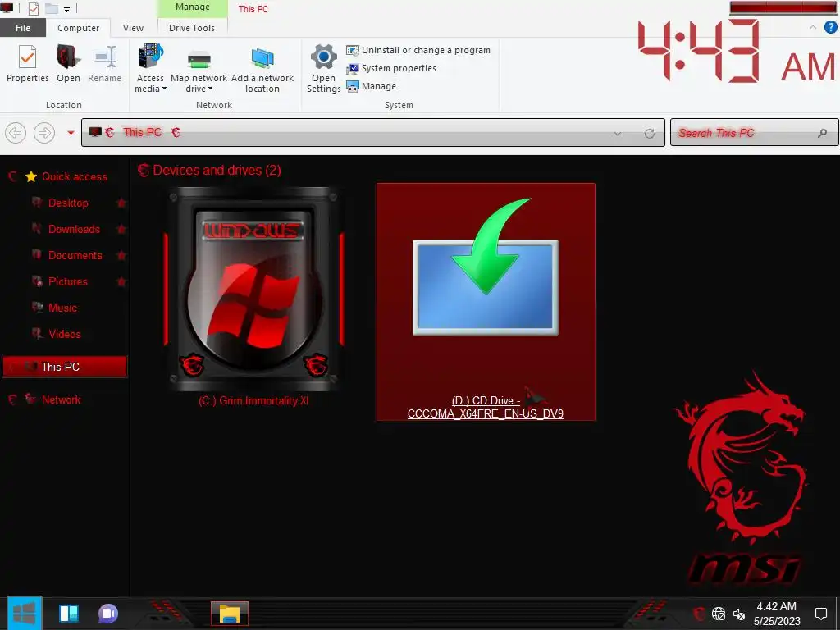Select the C: Grim Immortality drive
The height and width of the screenshot is (630, 840).
pyautogui.click(x=253, y=297)
